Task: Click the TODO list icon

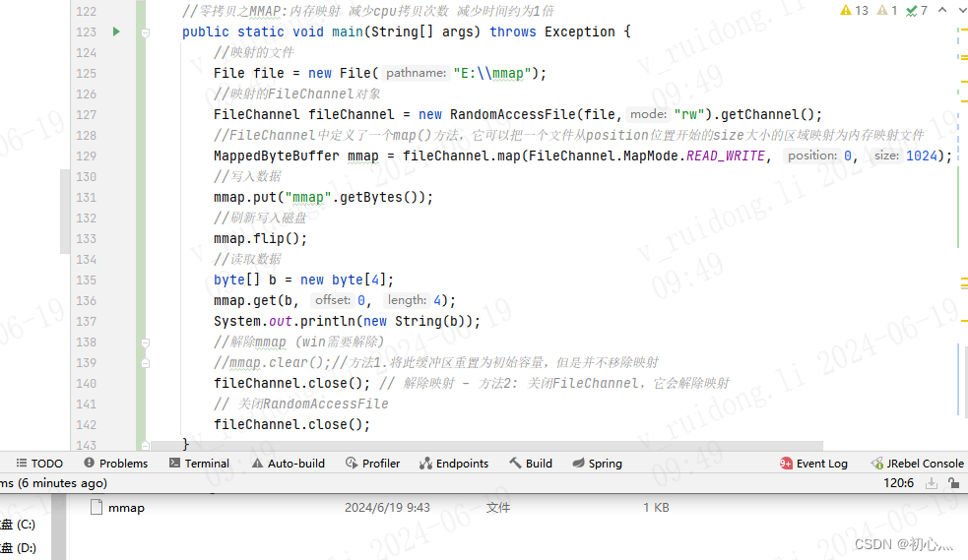Action: pyautogui.click(x=22, y=463)
